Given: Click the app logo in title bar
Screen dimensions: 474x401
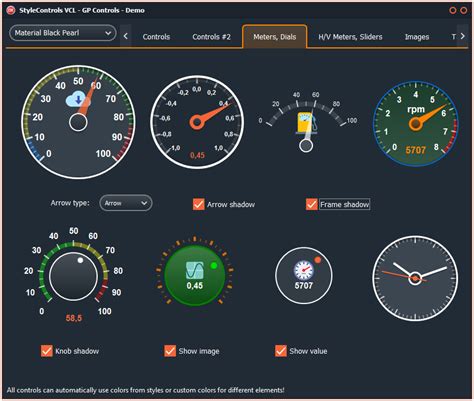Looking at the screenshot, I should pos(11,10).
